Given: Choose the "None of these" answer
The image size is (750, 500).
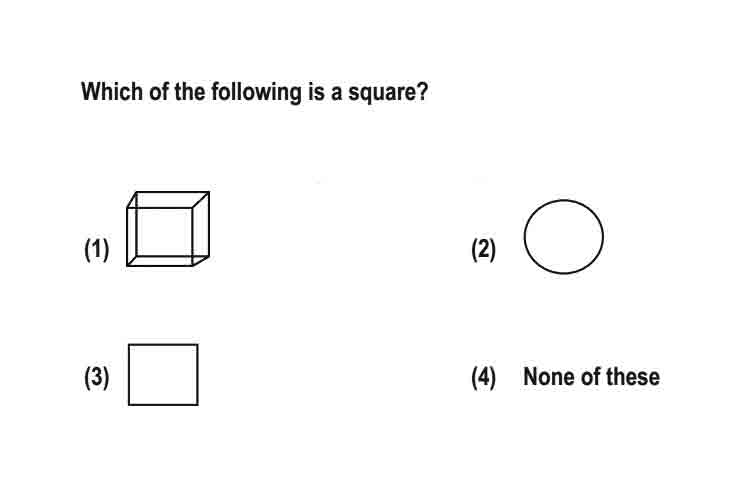Looking at the screenshot, I should pyautogui.click(x=592, y=377).
